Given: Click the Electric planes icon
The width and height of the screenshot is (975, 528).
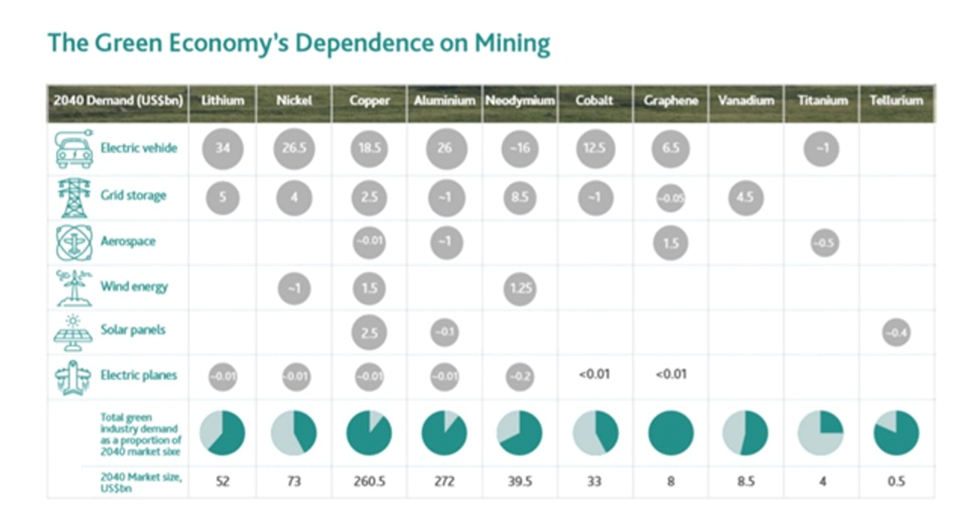Looking at the screenshot, I should tap(73, 376).
